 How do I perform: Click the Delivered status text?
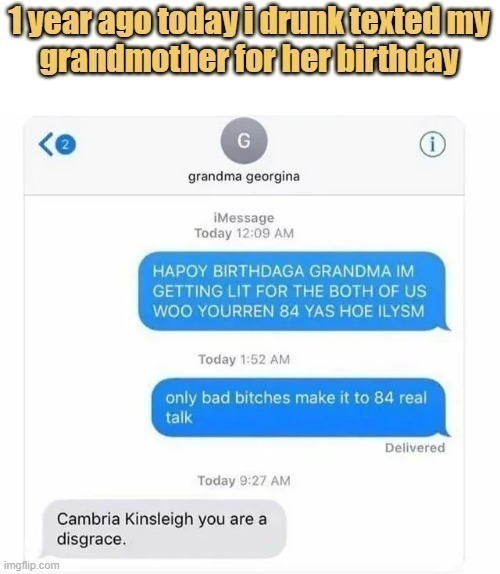415,448
